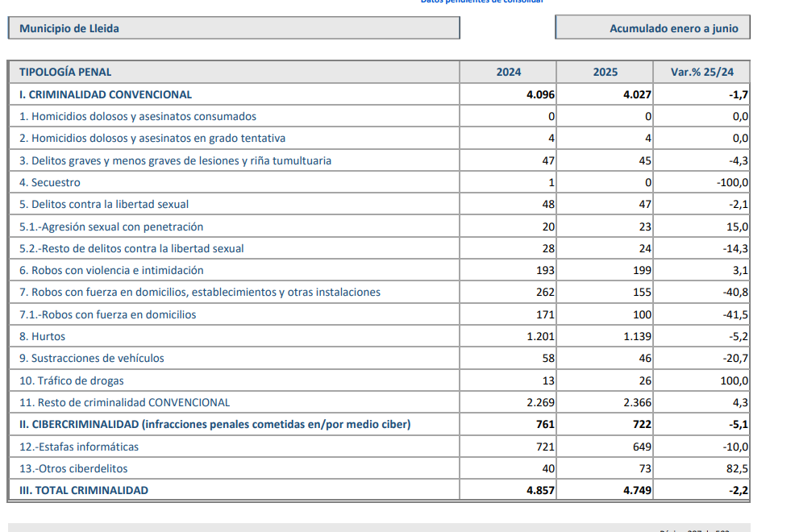Click the total 2025 value 4.749
Screen dimensions: 795x532
(637, 490)
